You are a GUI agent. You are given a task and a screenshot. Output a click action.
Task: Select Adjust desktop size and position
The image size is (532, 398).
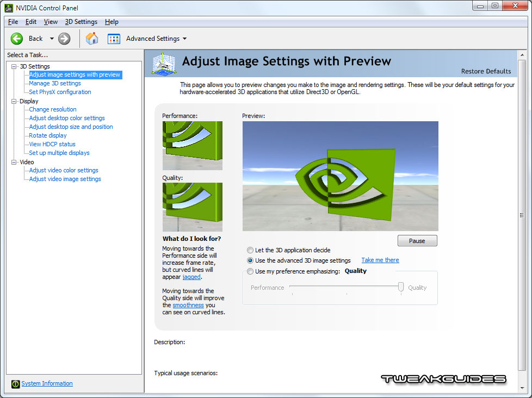coord(71,127)
